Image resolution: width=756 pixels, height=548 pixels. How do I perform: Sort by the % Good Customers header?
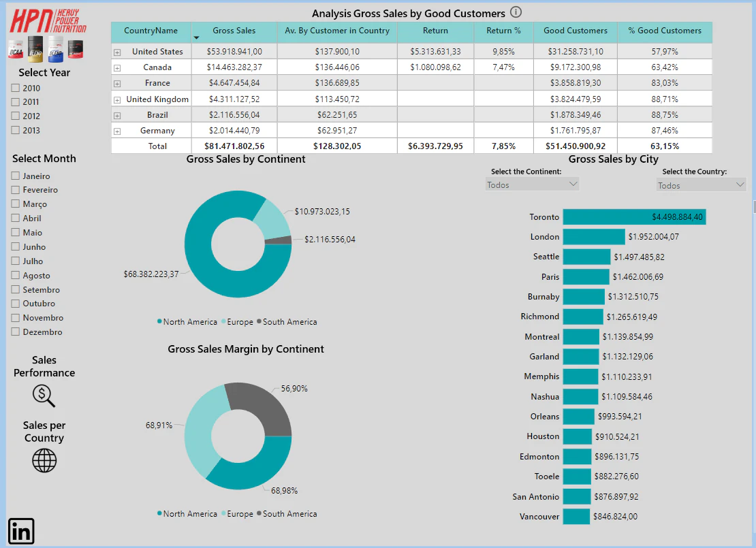point(665,31)
